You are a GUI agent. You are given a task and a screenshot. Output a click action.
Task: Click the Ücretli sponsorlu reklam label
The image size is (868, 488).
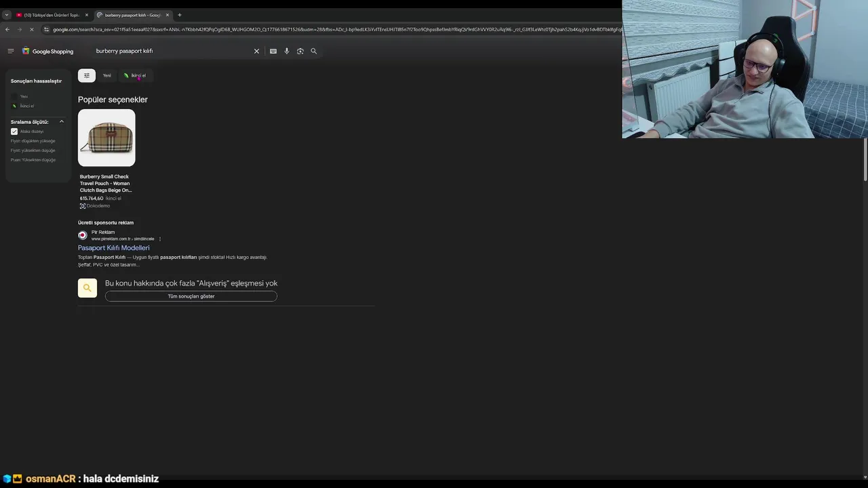coord(106,223)
